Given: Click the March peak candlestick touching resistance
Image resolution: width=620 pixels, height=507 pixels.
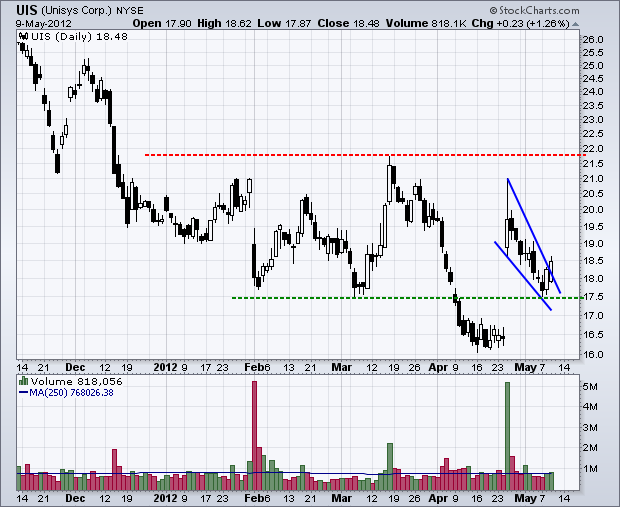Looking at the screenshot, I should 389,180.
